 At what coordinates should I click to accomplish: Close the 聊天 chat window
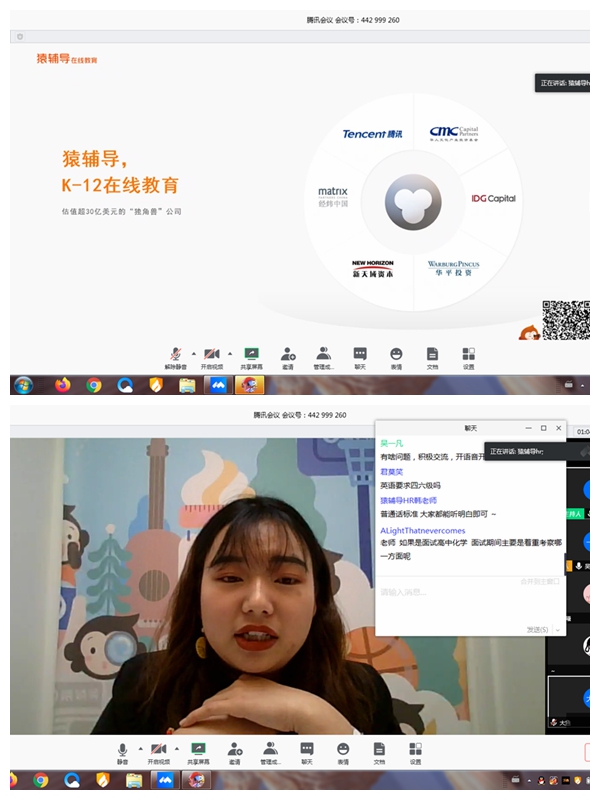559,428
